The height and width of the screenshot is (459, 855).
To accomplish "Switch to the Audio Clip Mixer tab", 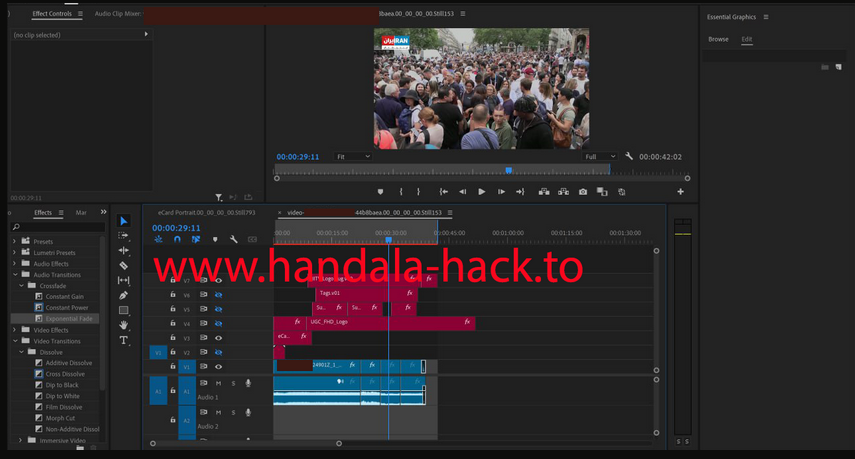I will click(x=117, y=14).
